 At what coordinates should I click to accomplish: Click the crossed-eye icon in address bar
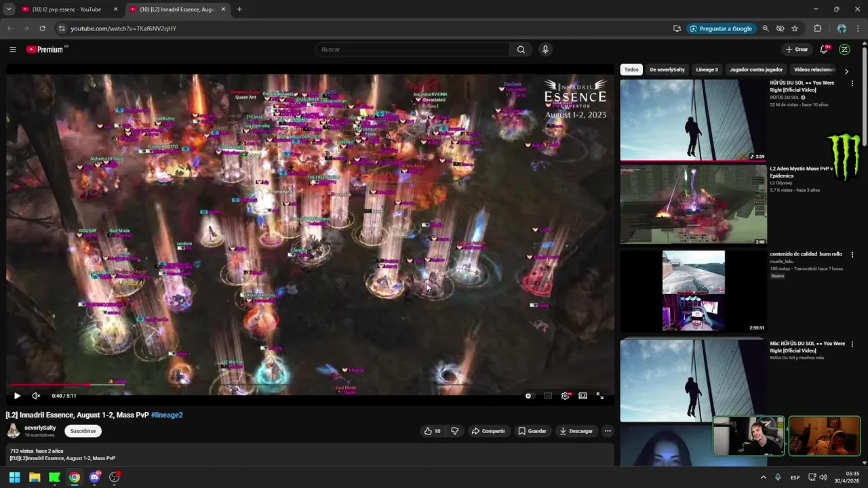click(x=780, y=28)
